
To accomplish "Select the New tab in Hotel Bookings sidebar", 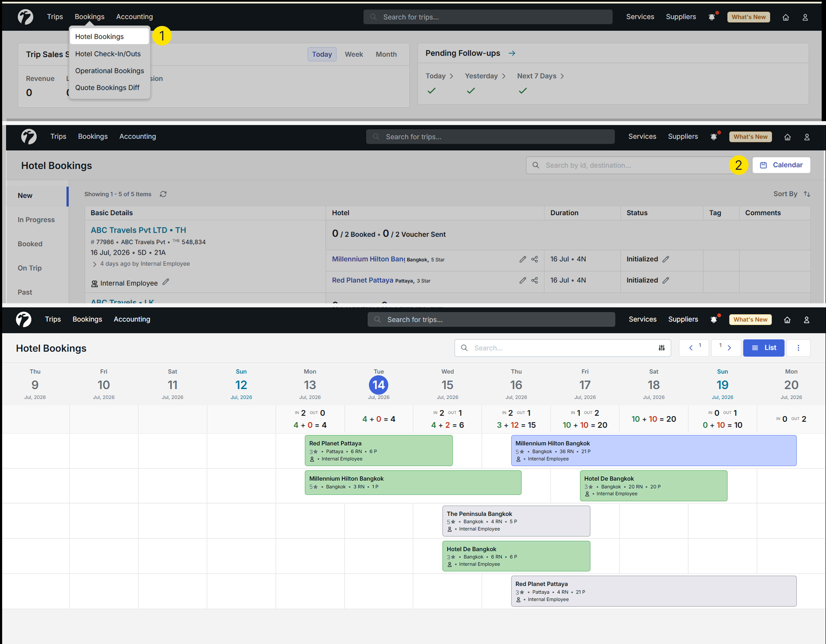I will click(x=25, y=196).
